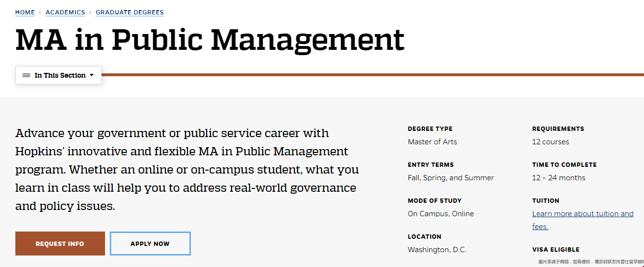This screenshot has width=644, height=267.
Task: Click the chevron between HOME and ACADEMICS
Action: tap(40, 12)
